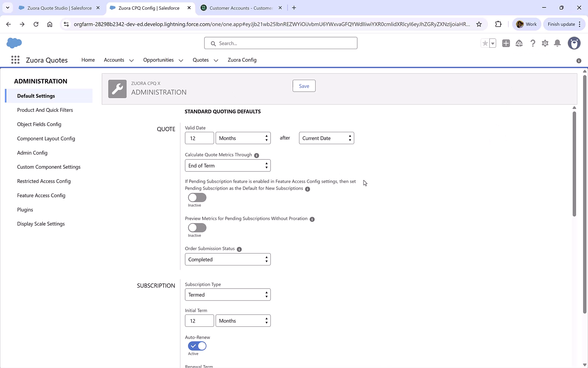
Task: Switch to the Home tab
Action: (x=88, y=60)
